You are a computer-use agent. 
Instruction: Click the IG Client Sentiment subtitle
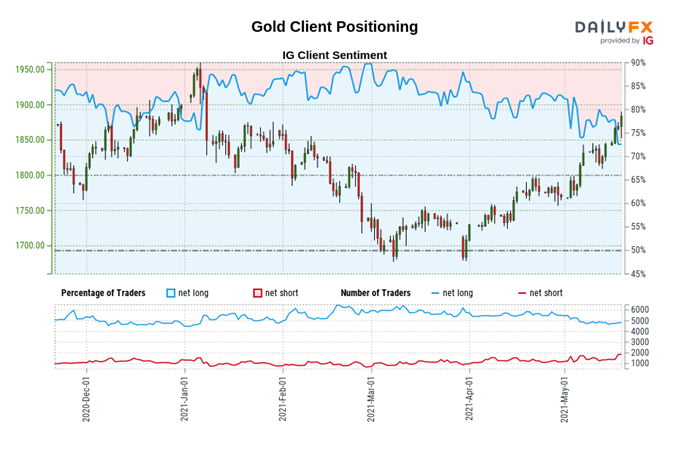point(334,55)
